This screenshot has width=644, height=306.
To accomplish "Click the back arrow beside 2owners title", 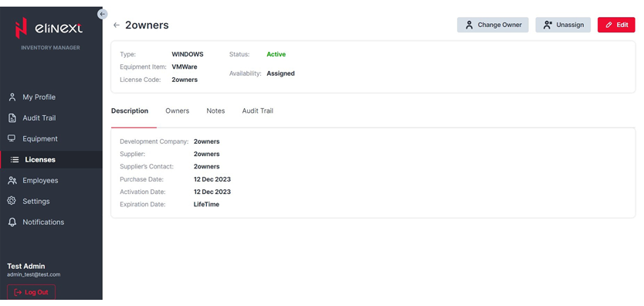I will (117, 25).
